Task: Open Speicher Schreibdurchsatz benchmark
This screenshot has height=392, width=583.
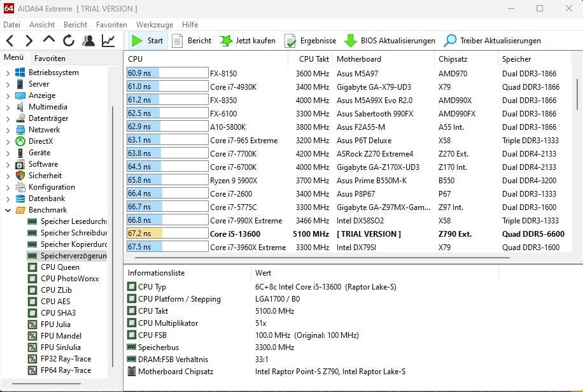Action: tap(67, 233)
